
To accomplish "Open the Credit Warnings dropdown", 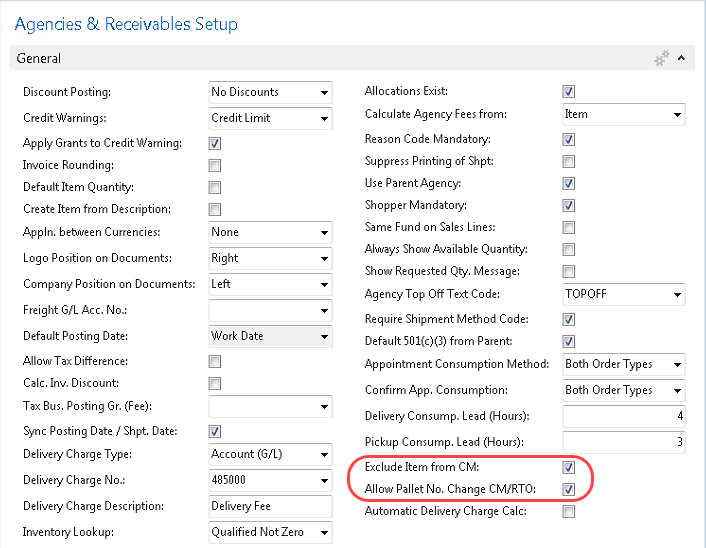I will (324, 118).
